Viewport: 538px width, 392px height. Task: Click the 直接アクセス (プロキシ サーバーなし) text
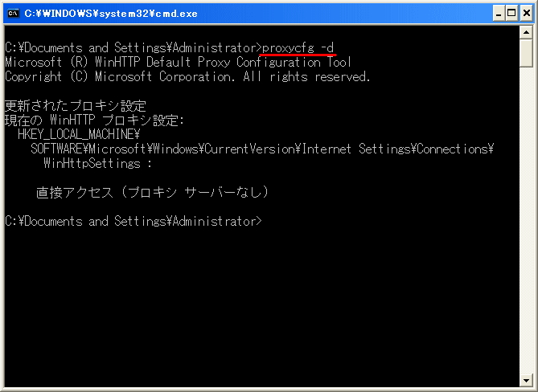click(x=152, y=192)
